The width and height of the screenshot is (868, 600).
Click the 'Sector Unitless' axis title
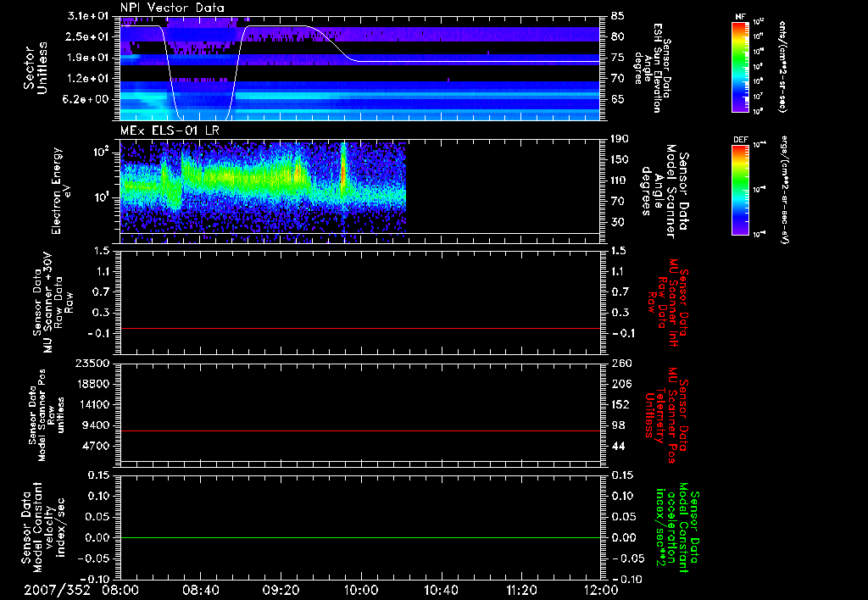point(36,68)
